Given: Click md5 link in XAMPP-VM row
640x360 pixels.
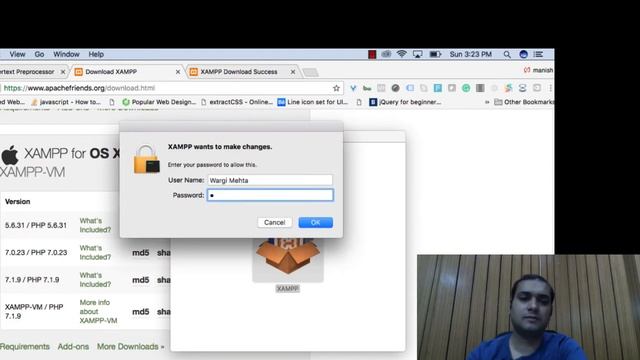Looking at the screenshot, I should pyautogui.click(x=140, y=312).
